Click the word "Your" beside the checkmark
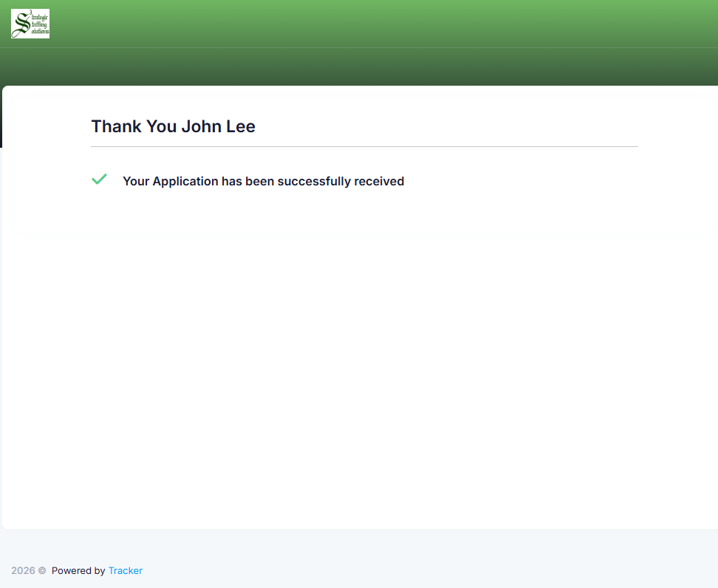Image resolution: width=718 pixels, height=588 pixels. [136, 181]
